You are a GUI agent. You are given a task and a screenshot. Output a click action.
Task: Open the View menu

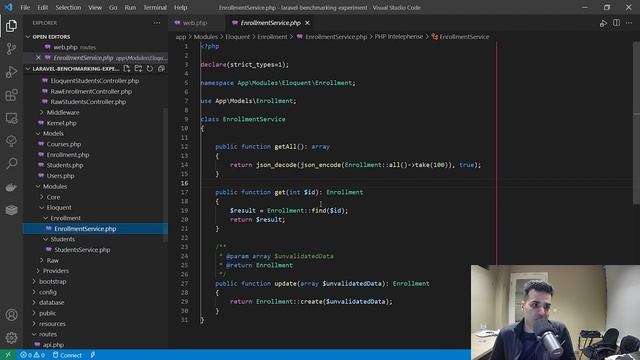pyautogui.click(x=95, y=7)
